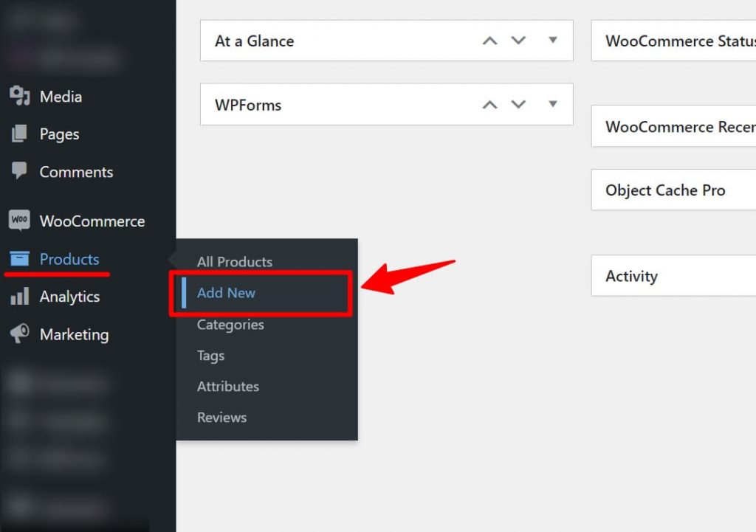Click the Marketing megaphone icon
756x532 pixels.
coord(19,334)
